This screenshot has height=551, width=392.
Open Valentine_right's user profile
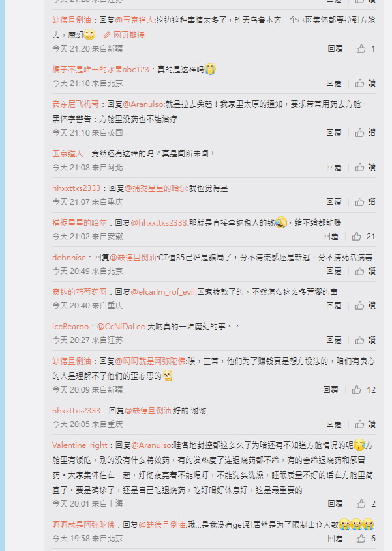[80, 445]
